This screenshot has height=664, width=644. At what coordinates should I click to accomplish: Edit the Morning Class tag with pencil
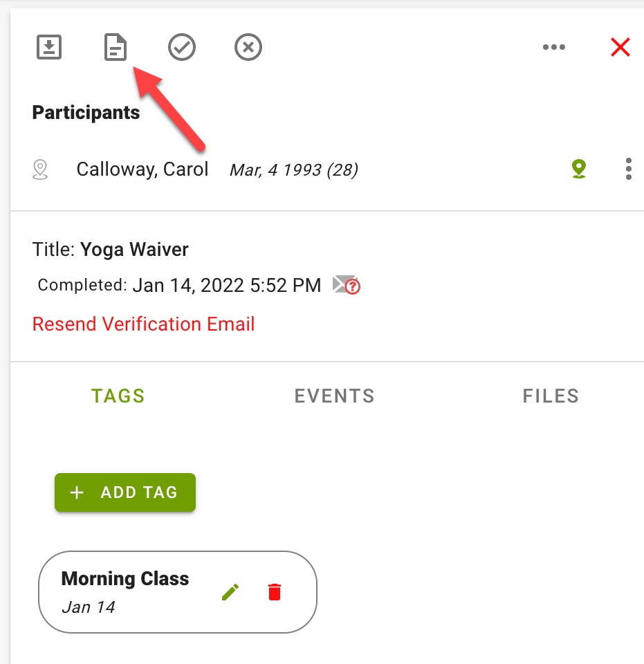tap(230, 592)
